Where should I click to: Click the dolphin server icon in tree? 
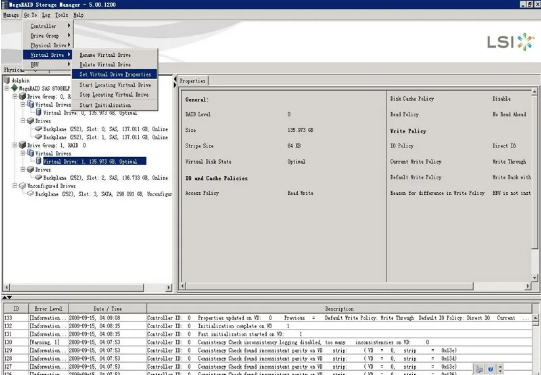(7, 80)
